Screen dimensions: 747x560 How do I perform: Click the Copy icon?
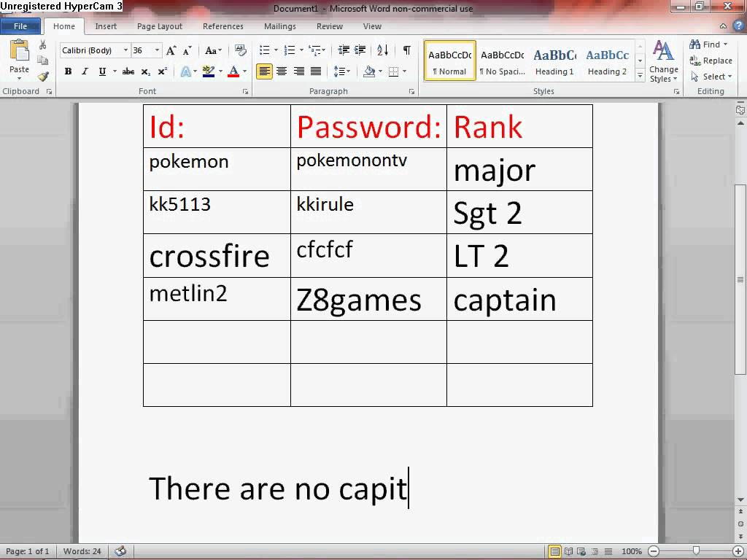(43, 61)
